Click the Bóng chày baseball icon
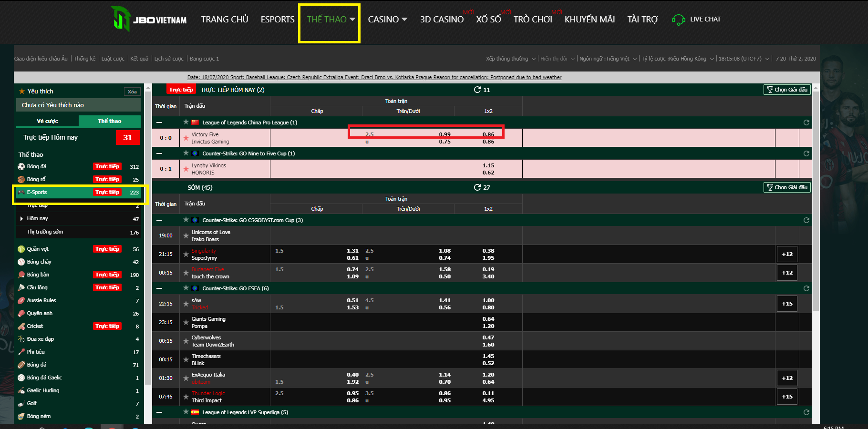 pos(21,262)
